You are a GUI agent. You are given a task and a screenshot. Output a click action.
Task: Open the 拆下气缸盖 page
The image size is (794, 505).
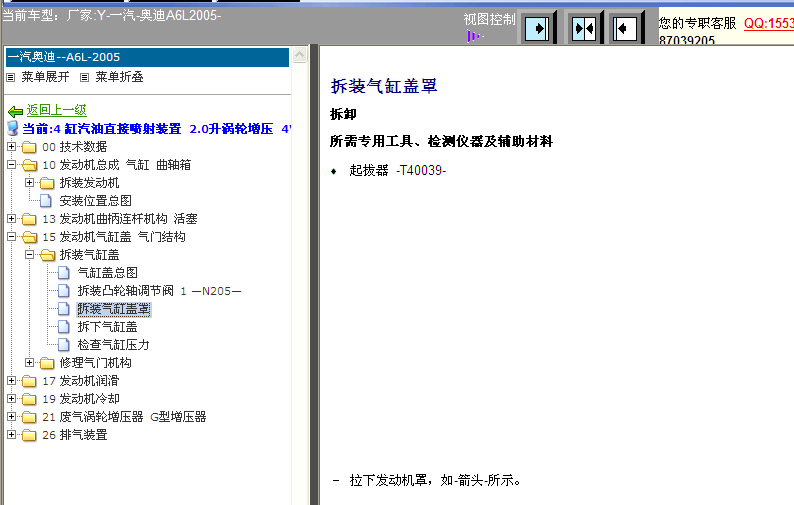click(x=107, y=327)
